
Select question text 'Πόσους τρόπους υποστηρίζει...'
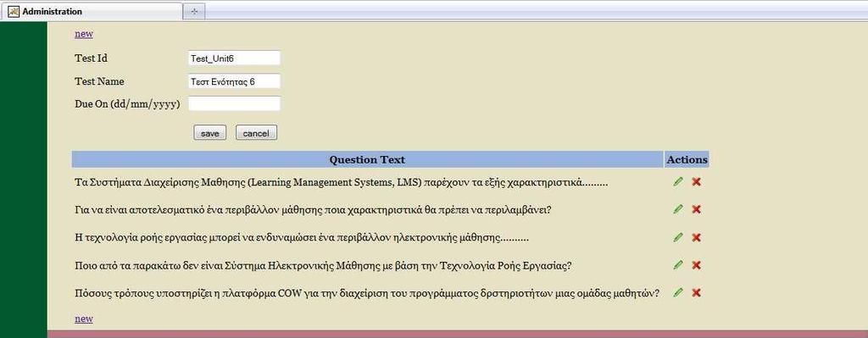click(367, 294)
